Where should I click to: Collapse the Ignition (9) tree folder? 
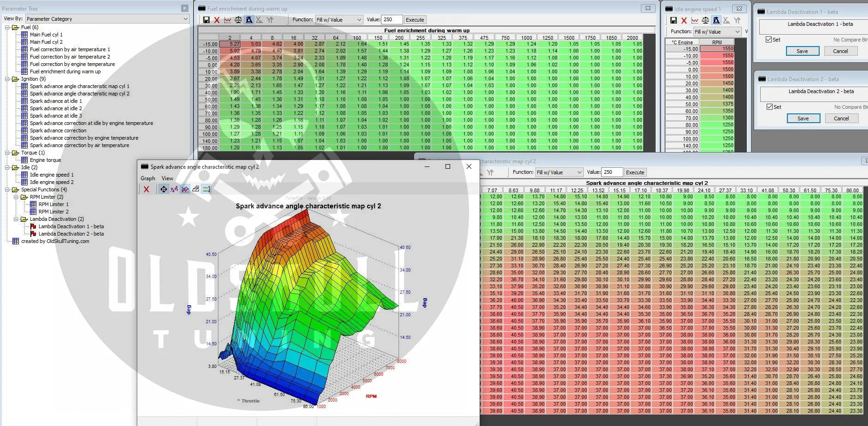pos(8,79)
